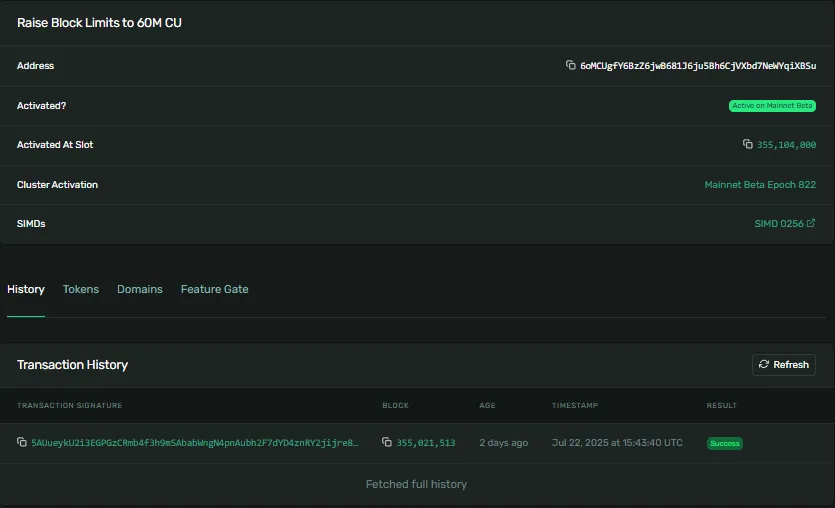Click the Raise Block Limits to 60M CU title

point(99,23)
